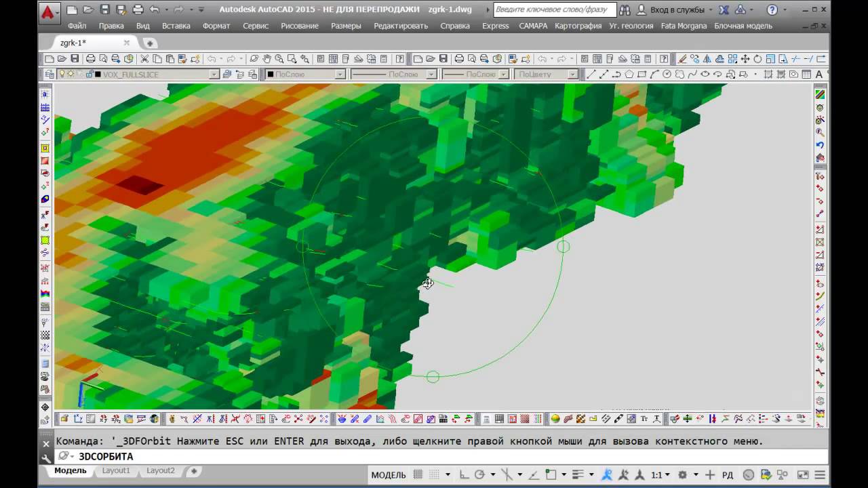
Task: Toggle object snap tracking in the status bar
Action: tap(533, 475)
